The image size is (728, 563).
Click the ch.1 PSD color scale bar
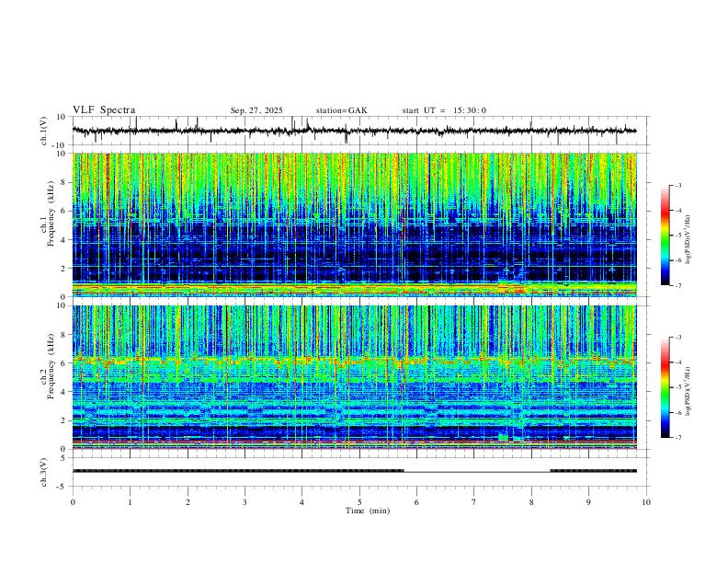click(x=665, y=236)
